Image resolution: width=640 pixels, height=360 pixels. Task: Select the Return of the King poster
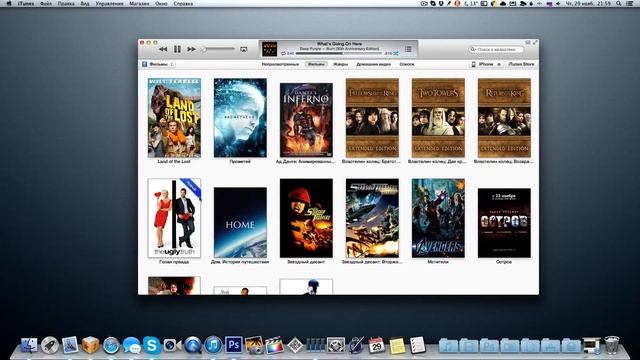[504, 118]
